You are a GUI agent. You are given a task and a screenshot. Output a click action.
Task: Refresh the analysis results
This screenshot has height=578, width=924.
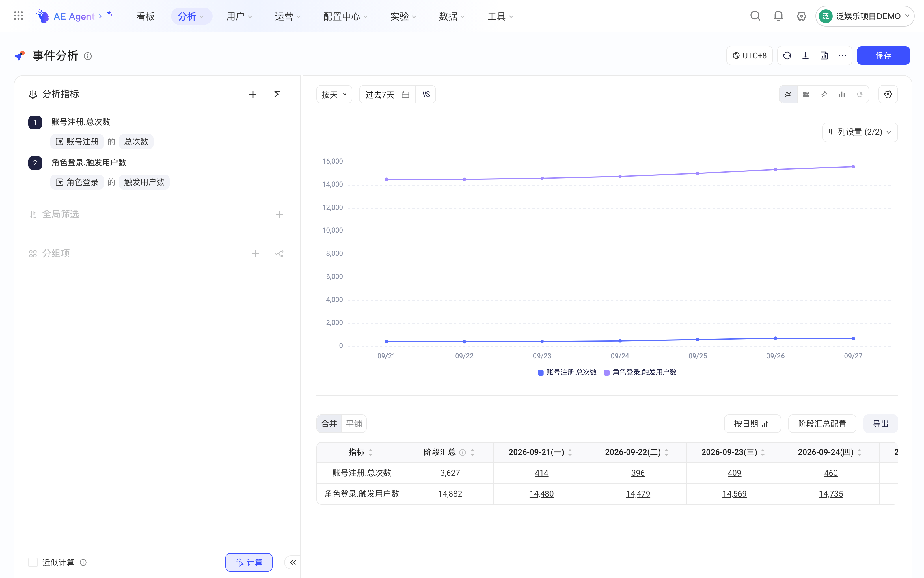[x=787, y=55]
